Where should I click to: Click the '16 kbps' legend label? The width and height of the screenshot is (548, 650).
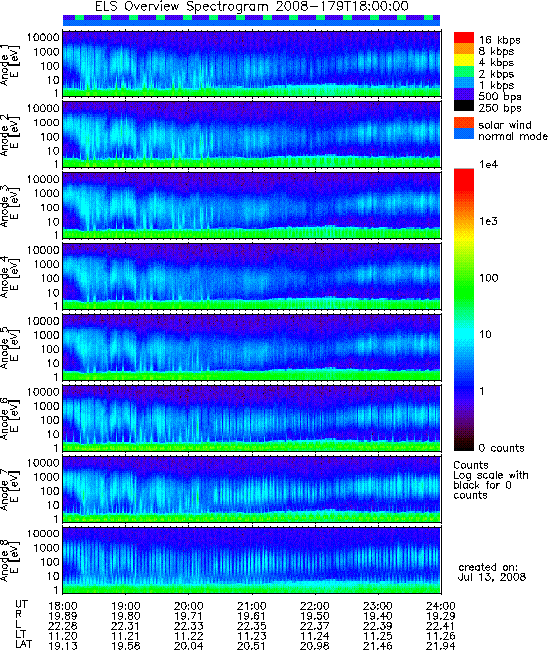[500, 40]
